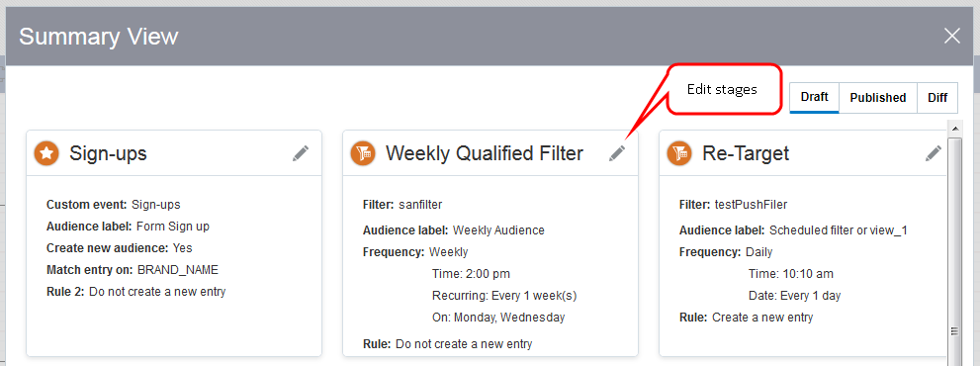Click the Weekly Qualified Filter funnel icon
Image resolution: width=980 pixels, height=366 pixels.
pyautogui.click(x=363, y=153)
